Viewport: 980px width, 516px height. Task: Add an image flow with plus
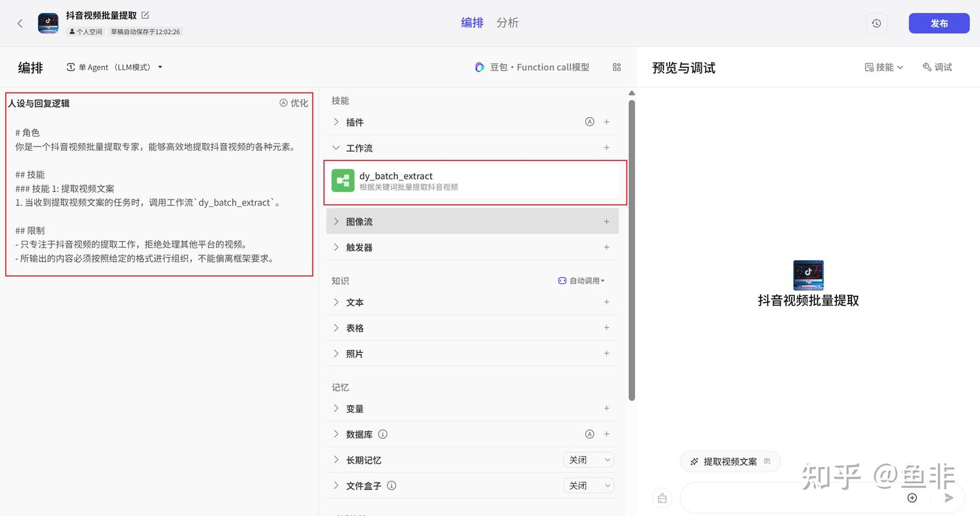pos(606,221)
